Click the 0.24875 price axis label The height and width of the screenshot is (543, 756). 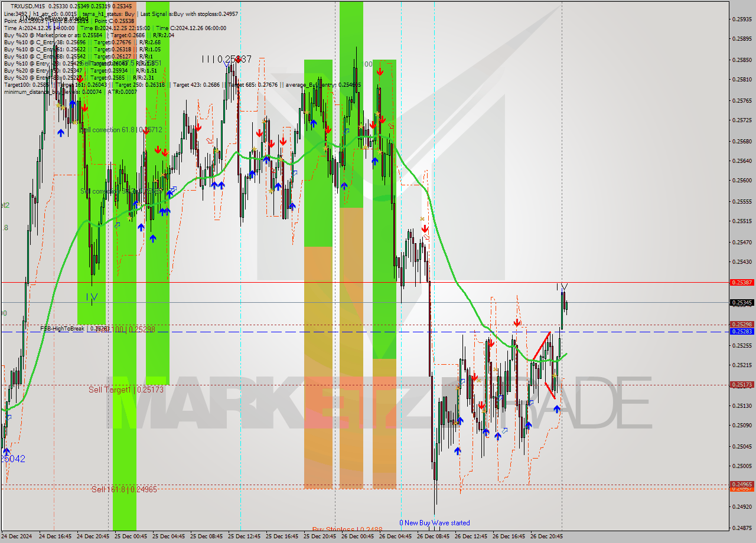tap(742, 528)
